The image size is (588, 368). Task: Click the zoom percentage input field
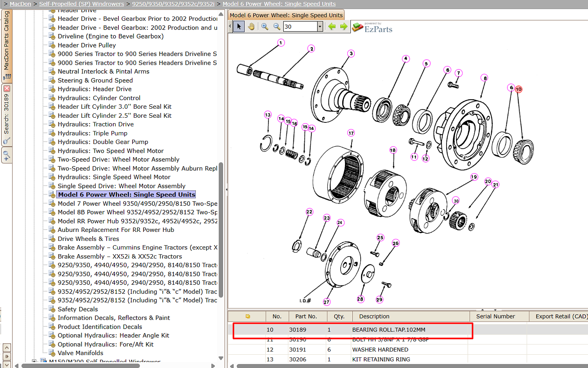click(x=300, y=27)
